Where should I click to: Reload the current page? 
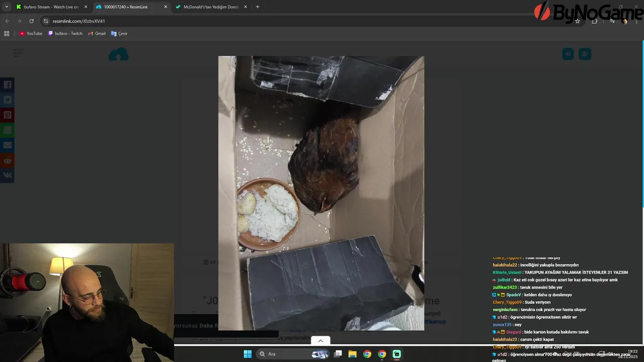(x=31, y=21)
